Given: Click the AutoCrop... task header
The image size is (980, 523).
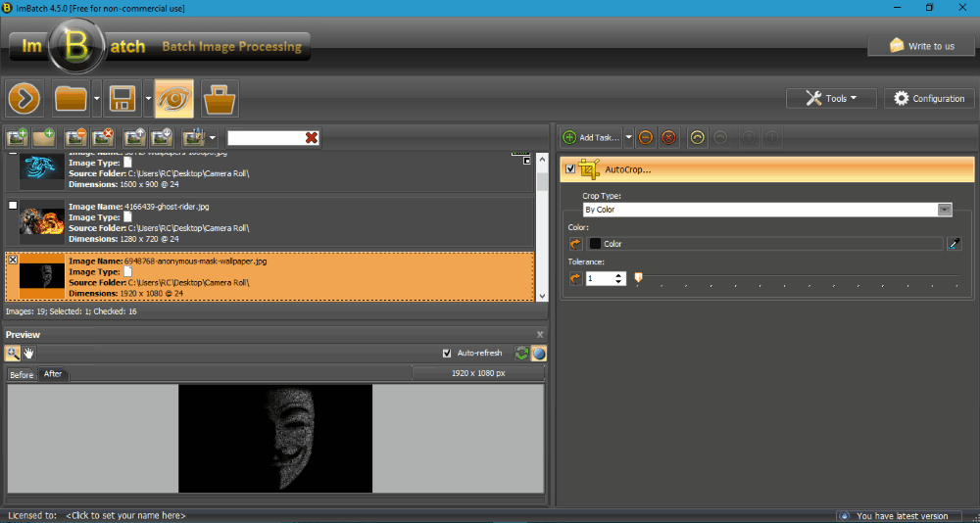Looking at the screenshot, I should pos(767,169).
